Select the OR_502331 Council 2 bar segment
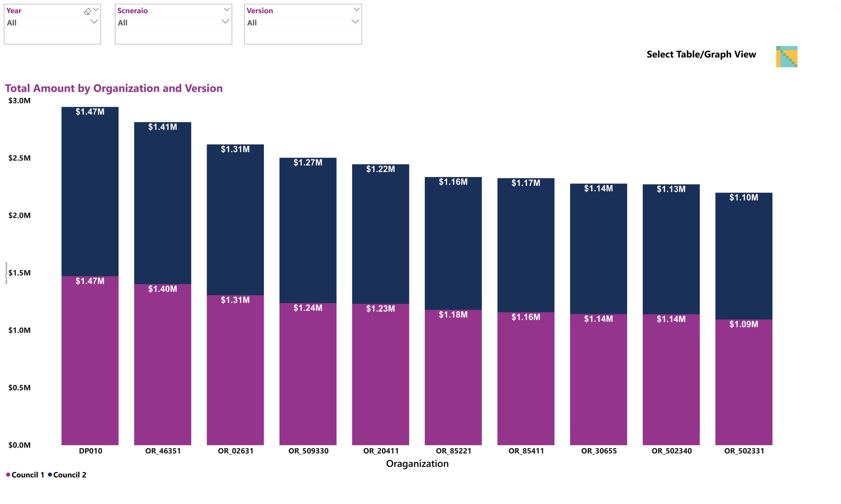Viewport: 841px width, 504px height. tap(743, 256)
